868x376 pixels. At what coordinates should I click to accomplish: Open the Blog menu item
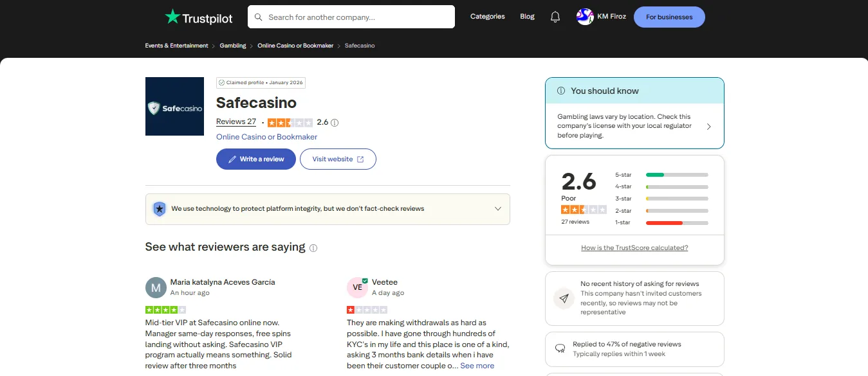coord(528,17)
